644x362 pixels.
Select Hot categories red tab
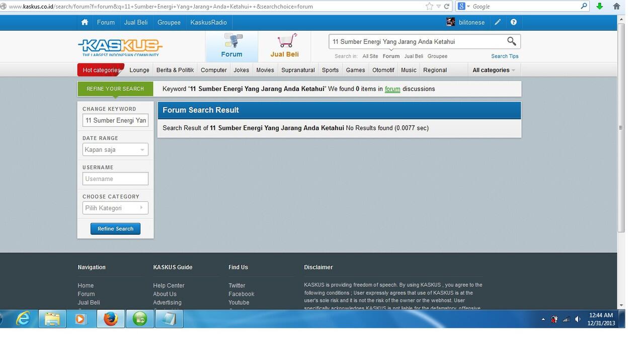(101, 70)
